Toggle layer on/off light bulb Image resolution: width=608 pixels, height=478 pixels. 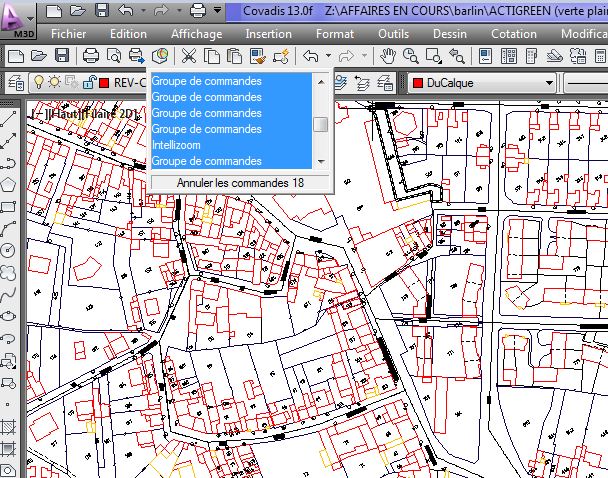coord(38,82)
